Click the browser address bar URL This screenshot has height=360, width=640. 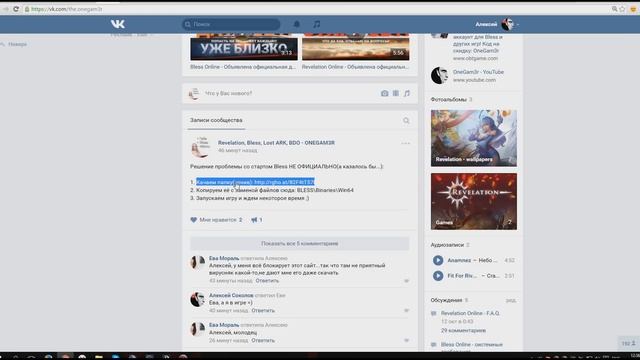pos(67,9)
